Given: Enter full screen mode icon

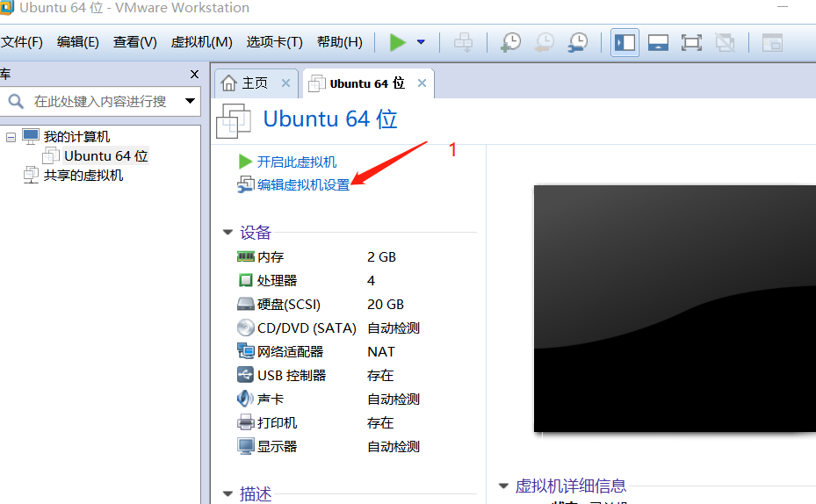Looking at the screenshot, I should coord(691,42).
